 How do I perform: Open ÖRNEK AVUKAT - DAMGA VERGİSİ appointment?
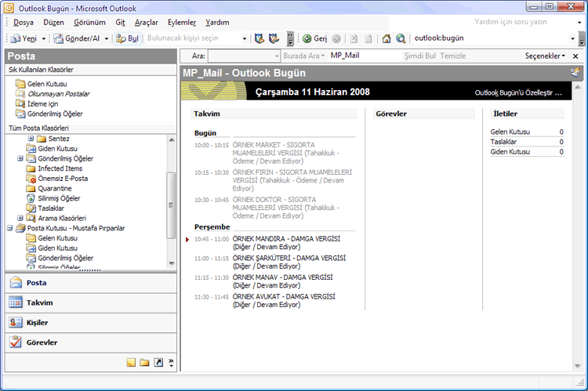pos(284,301)
